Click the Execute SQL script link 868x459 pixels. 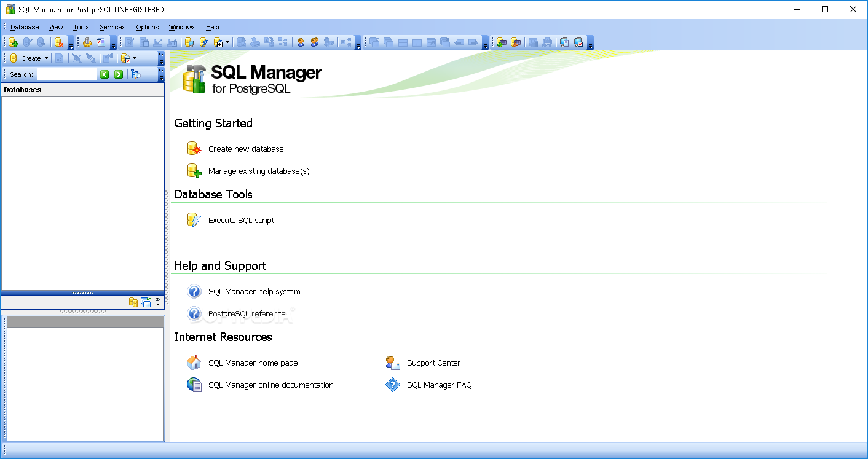(x=241, y=220)
